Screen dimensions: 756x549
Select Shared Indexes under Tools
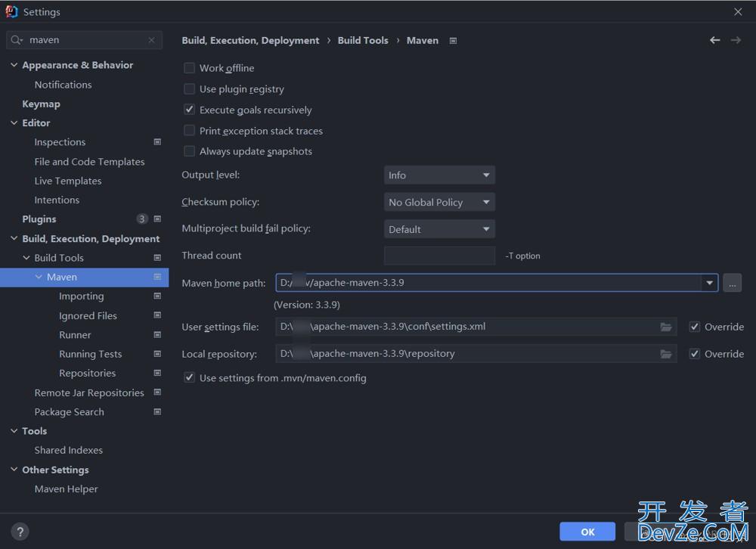[69, 450]
